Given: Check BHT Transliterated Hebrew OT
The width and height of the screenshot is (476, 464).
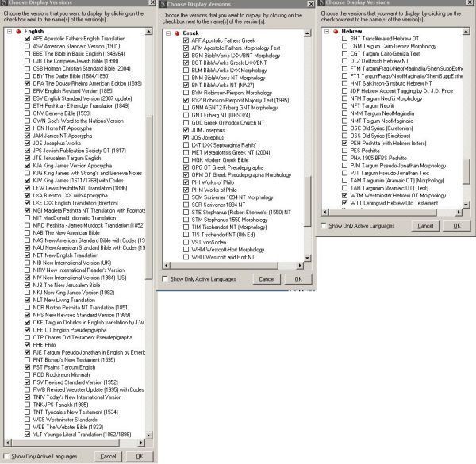Looking at the screenshot, I should 344,39.
